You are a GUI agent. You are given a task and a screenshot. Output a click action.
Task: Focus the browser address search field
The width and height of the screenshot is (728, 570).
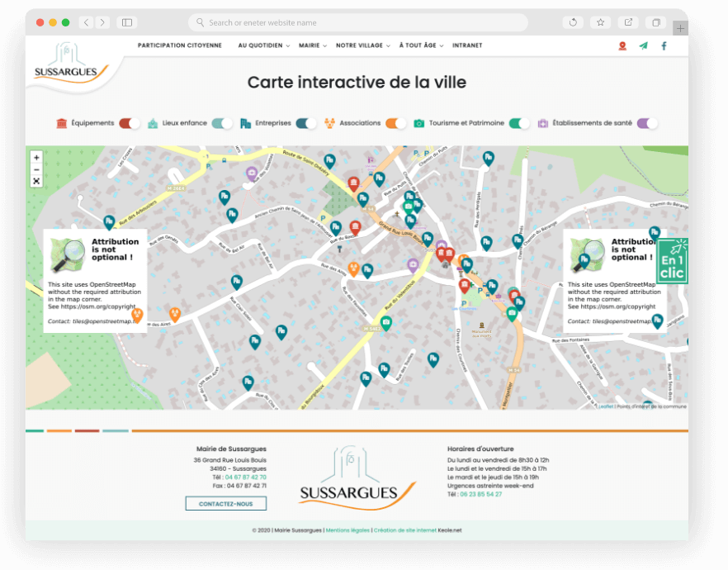tap(358, 22)
